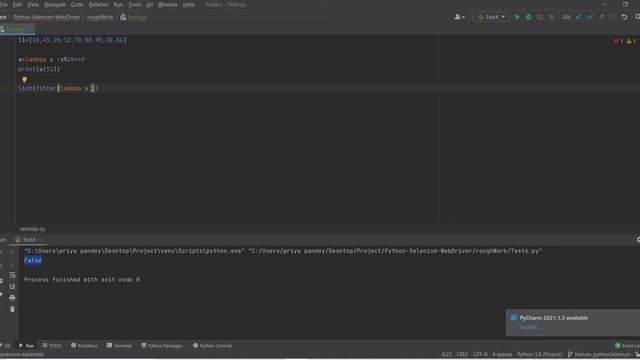Click the yellow warning indicator in the editor

pos(631,41)
